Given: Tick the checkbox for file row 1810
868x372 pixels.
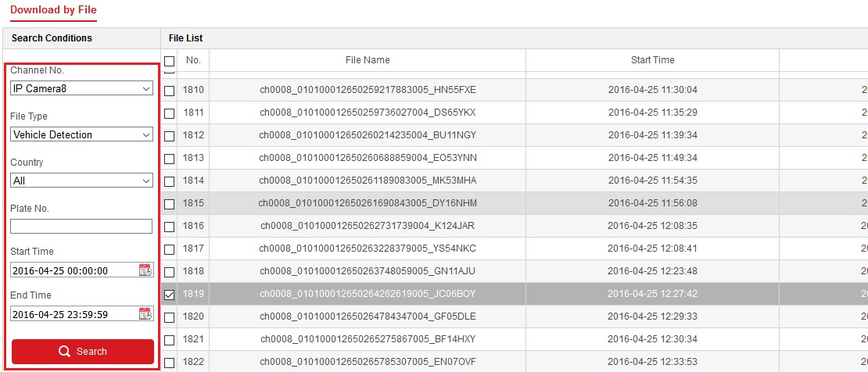Looking at the screenshot, I should coord(169,91).
